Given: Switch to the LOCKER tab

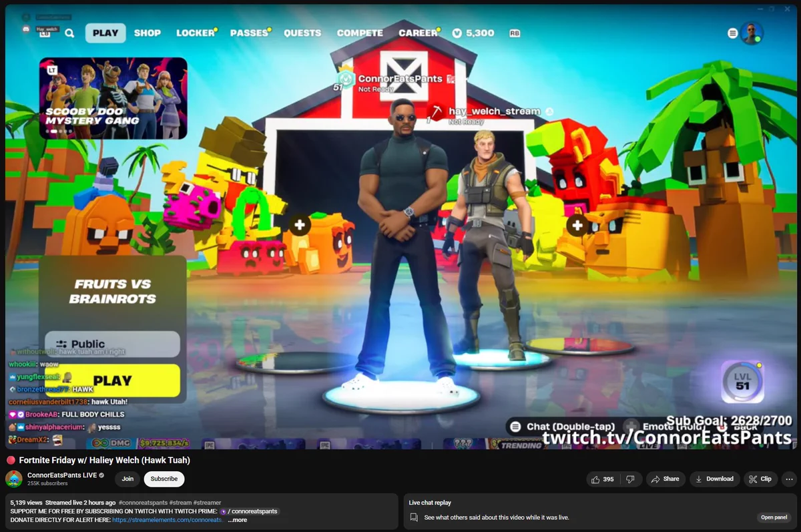Looking at the screenshot, I should coord(196,33).
